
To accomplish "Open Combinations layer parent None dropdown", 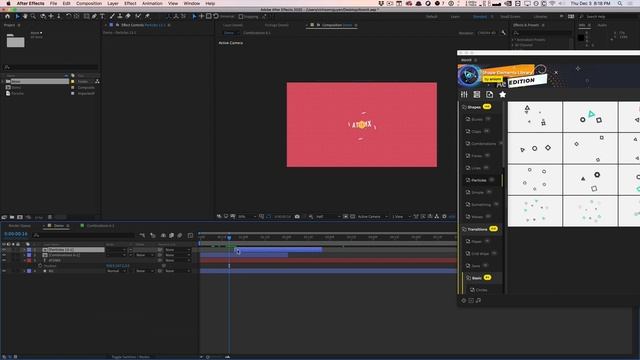I will [x=177, y=255].
